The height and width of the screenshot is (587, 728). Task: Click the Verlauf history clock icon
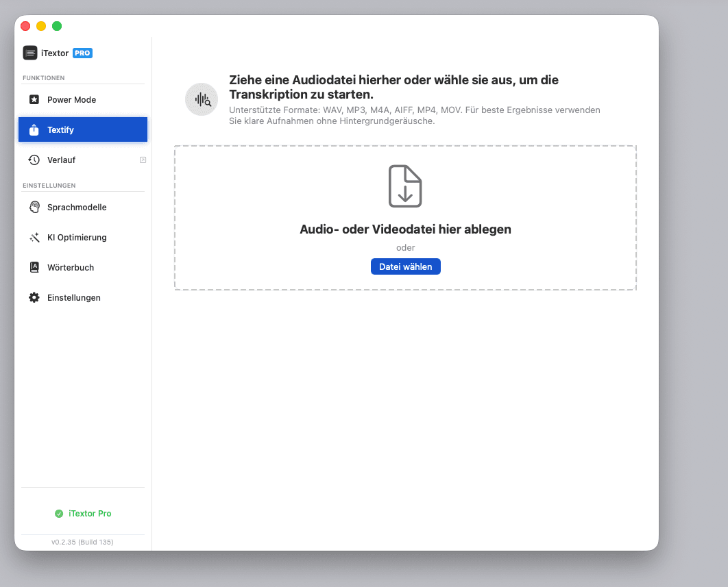(x=34, y=160)
